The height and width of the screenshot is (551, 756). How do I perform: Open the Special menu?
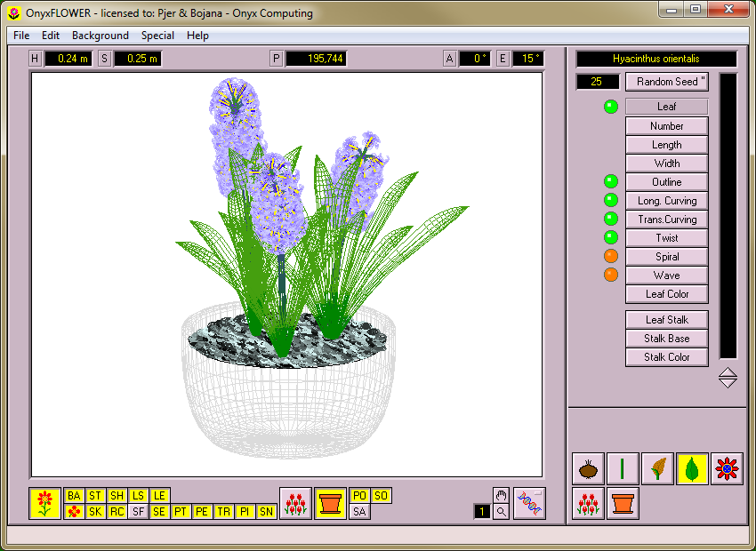pyautogui.click(x=157, y=36)
